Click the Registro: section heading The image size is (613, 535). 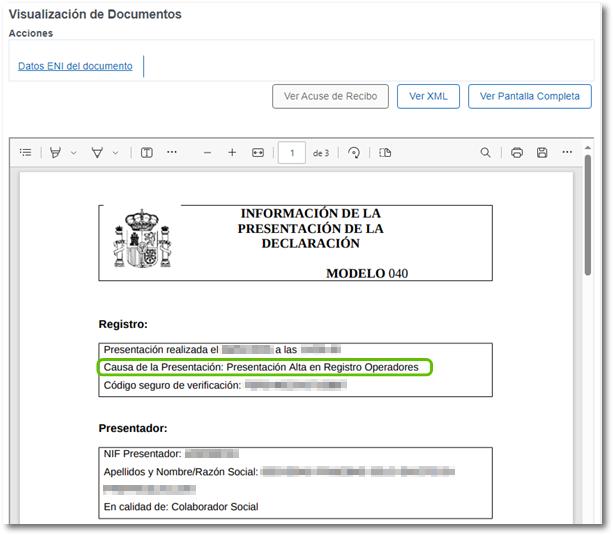pyautogui.click(x=123, y=324)
